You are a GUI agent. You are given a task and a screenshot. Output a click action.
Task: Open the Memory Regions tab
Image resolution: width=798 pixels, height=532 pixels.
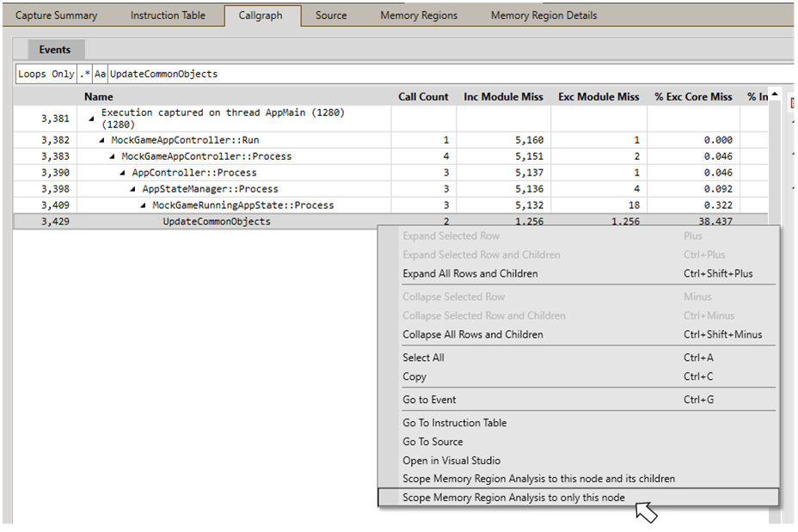point(419,15)
